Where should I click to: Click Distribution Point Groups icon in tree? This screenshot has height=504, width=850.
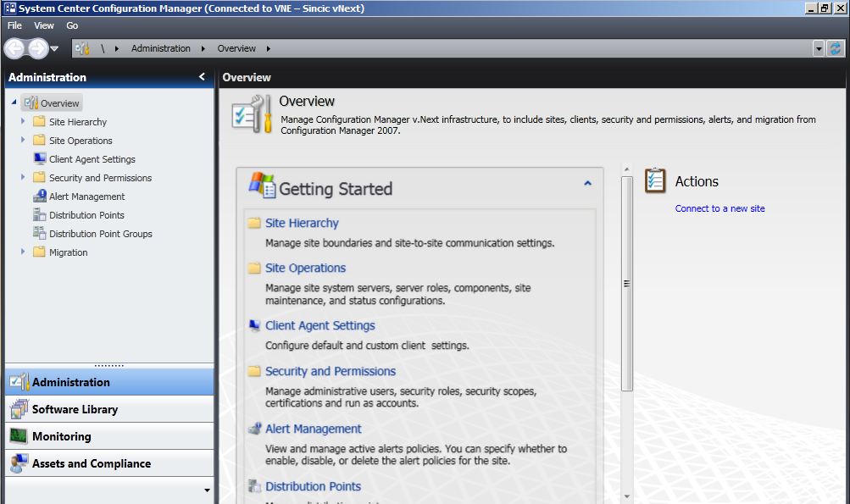click(x=40, y=233)
